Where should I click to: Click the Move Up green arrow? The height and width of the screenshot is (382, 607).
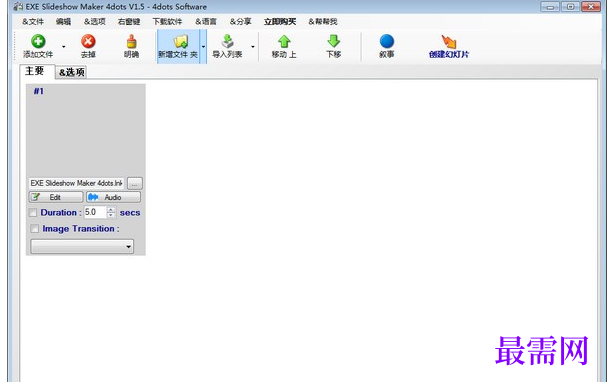[x=284, y=41]
